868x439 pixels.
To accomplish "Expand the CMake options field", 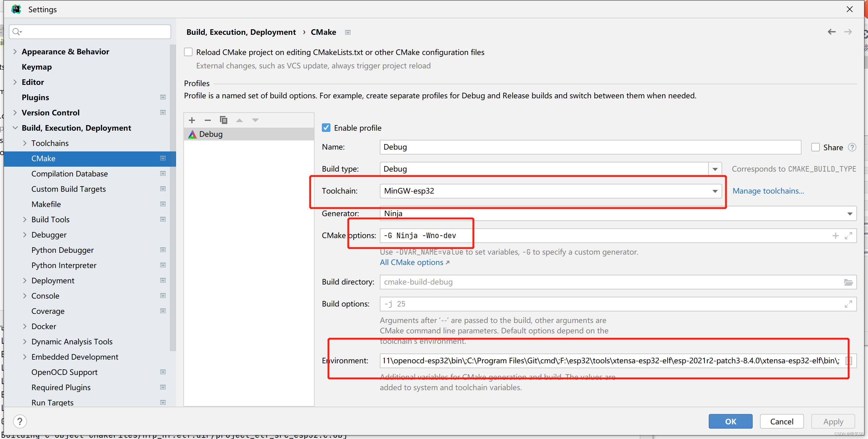I will click(848, 236).
